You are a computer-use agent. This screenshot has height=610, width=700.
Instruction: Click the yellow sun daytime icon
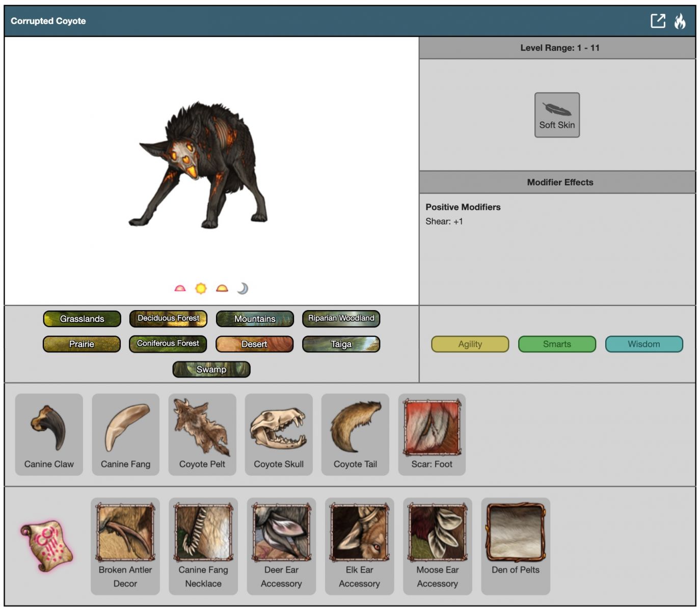201,289
